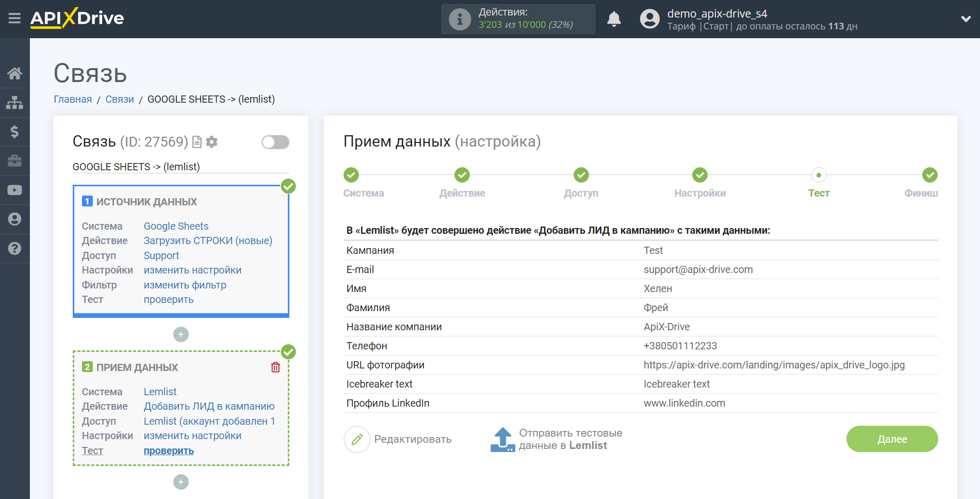Click the ApiX-Drive logo
Screen dimensions: 980x499
(x=77, y=18)
